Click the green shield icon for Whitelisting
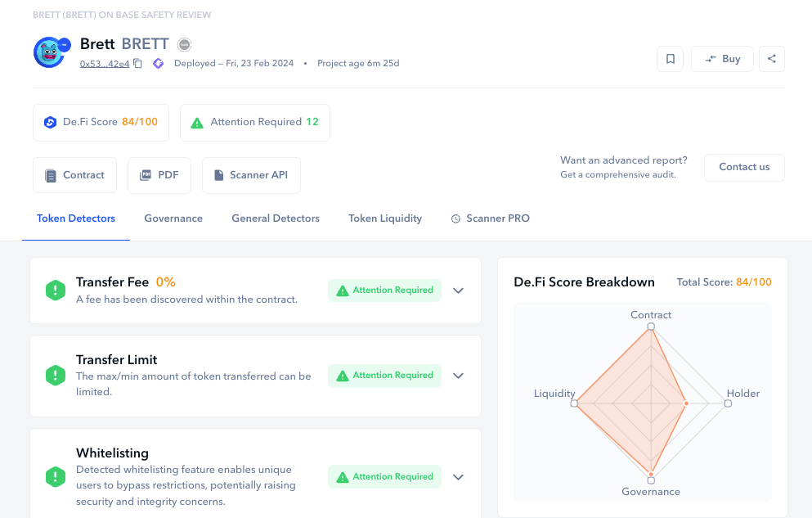The width and height of the screenshot is (812, 518). click(x=56, y=476)
